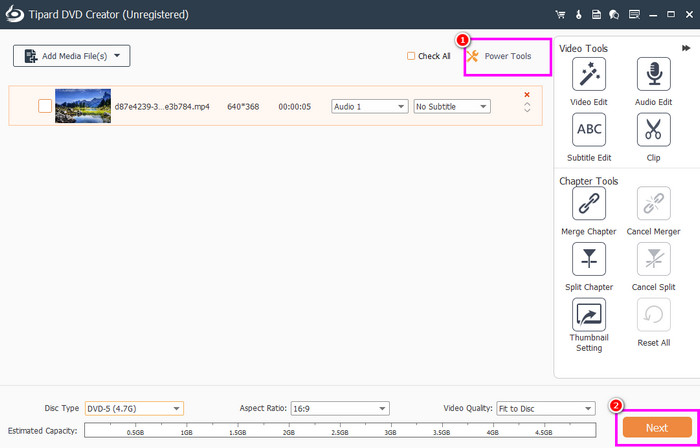Screen dimensions: 700x448
Task: Open the Disc Type DVD-5 dropdown
Action: 134,408
